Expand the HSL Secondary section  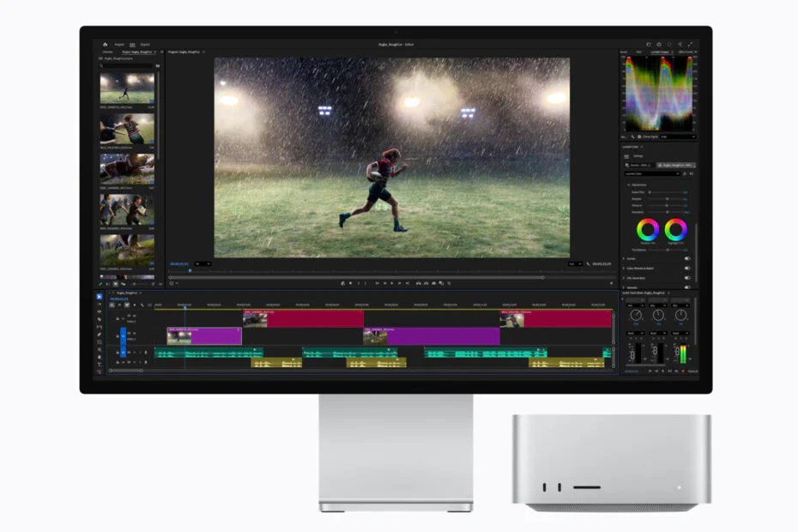pyautogui.click(x=624, y=278)
